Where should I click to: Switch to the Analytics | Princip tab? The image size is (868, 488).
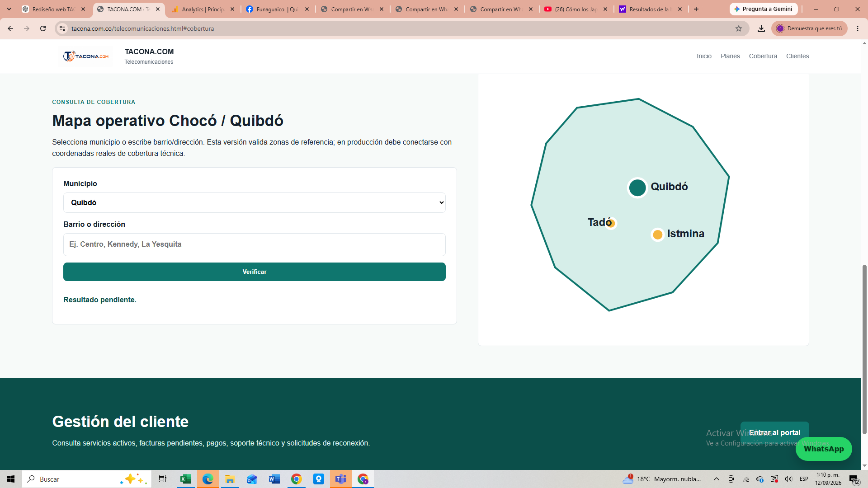203,9
